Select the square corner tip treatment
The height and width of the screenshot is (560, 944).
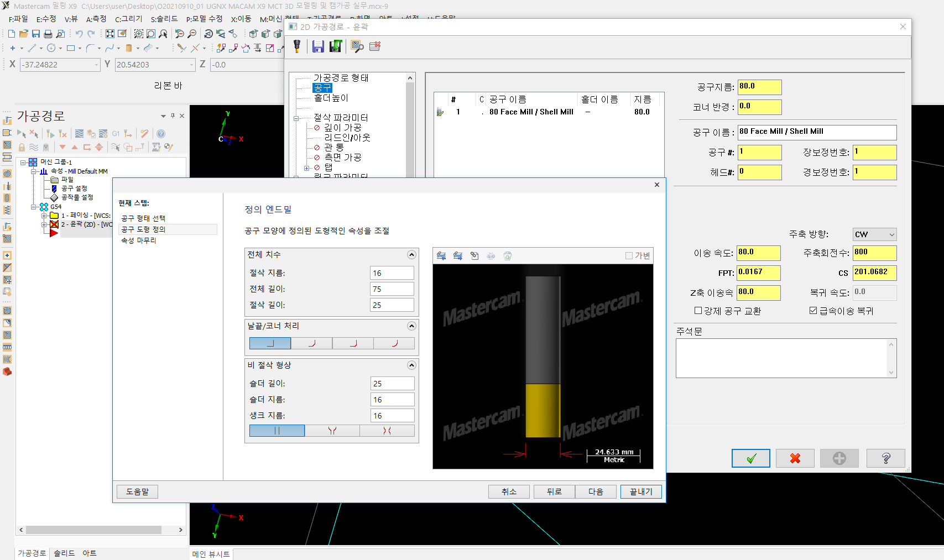coord(270,343)
